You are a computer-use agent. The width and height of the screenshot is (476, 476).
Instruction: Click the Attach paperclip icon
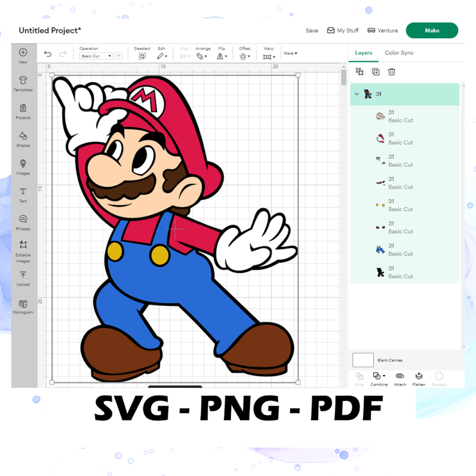click(x=400, y=376)
